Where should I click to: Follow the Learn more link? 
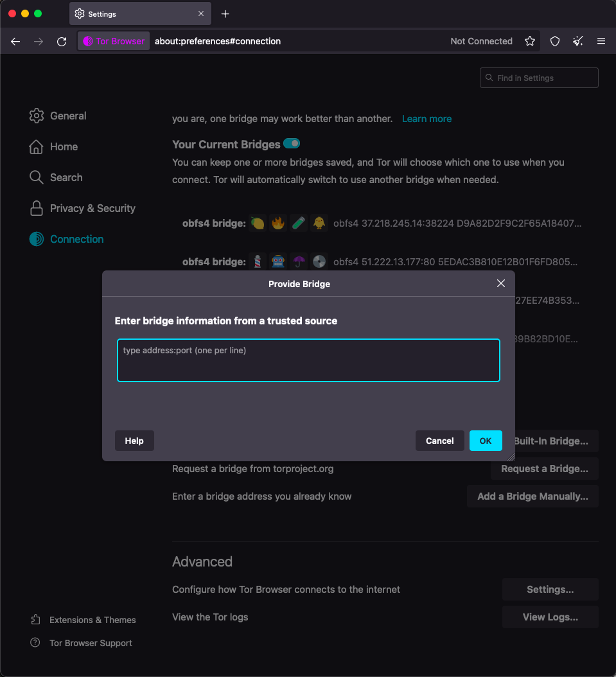(x=427, y=119)
